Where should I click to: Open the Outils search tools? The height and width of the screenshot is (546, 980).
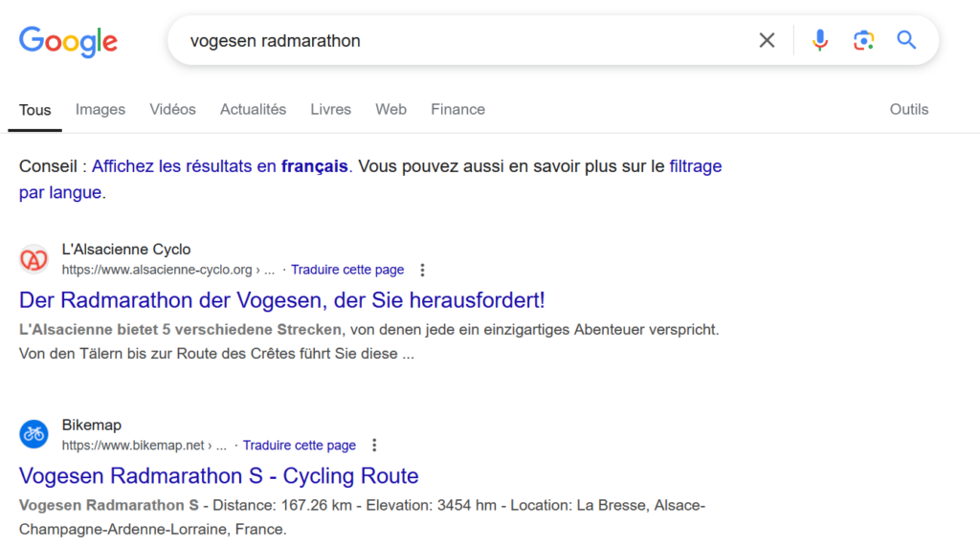pos(909,109)
